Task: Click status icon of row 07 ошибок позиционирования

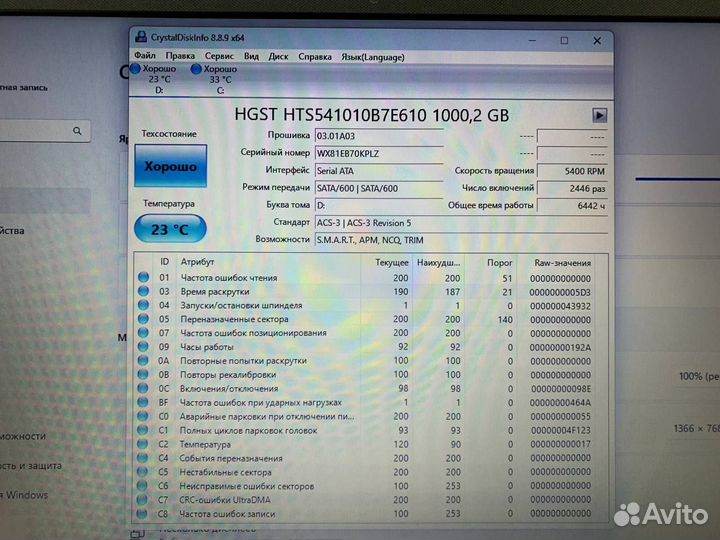Action: (x=143, y=332)
